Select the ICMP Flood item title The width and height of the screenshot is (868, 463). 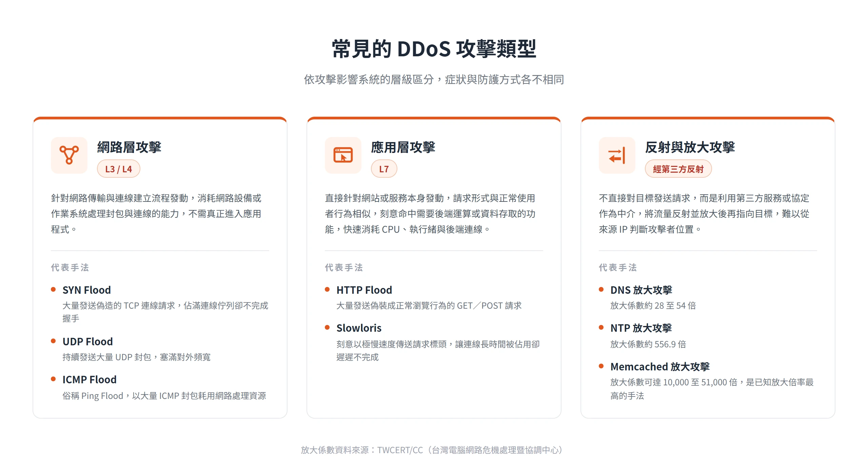coord(90,380)
